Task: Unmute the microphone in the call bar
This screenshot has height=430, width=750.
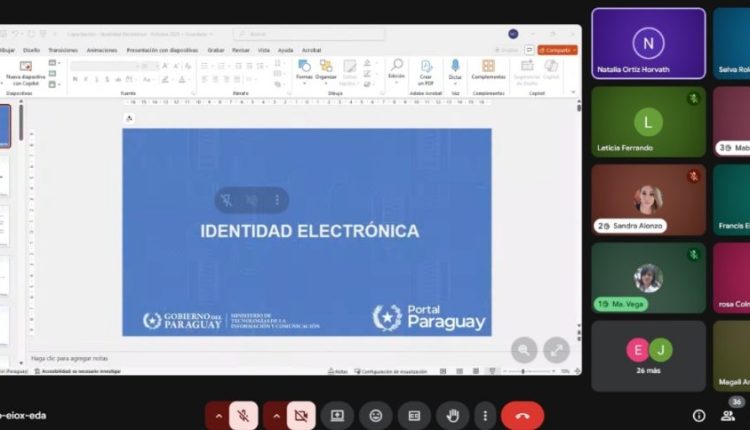Action: [243, 415]
